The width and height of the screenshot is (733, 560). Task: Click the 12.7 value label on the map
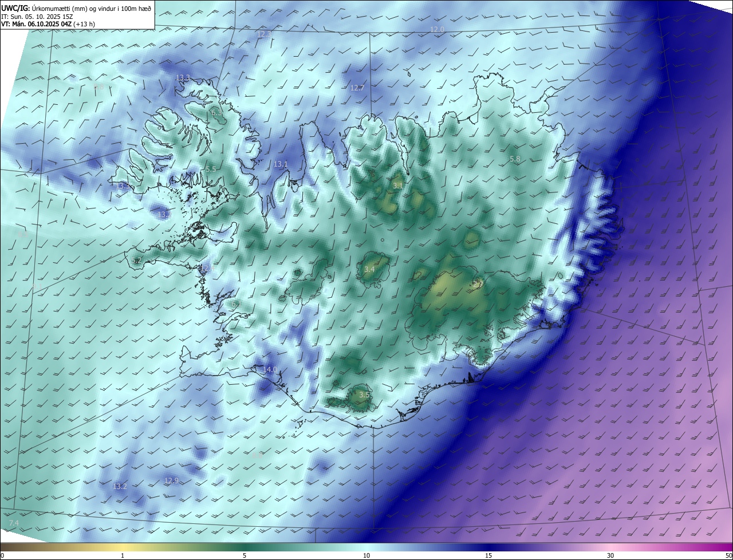(x=357, y=88)
